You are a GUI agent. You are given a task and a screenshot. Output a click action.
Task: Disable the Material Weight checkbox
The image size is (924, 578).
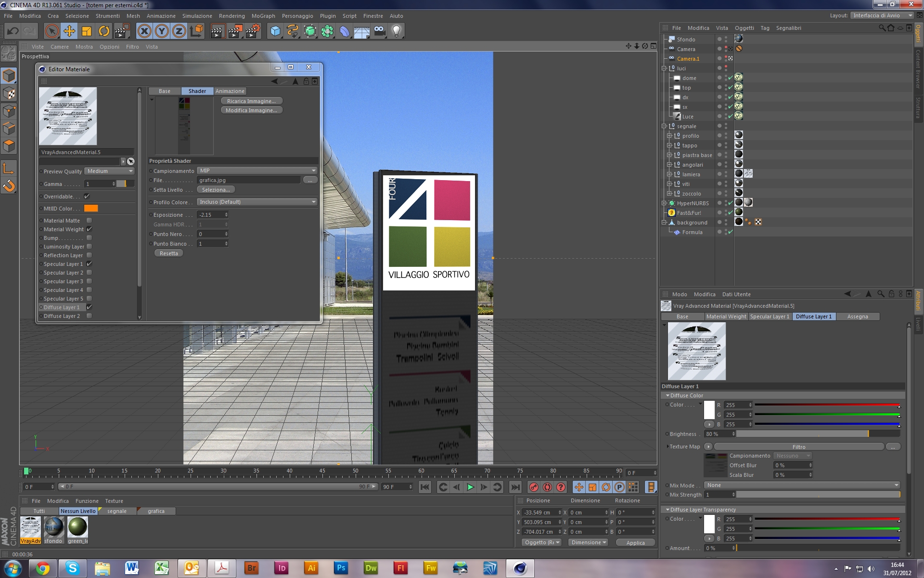coord(89,229)
